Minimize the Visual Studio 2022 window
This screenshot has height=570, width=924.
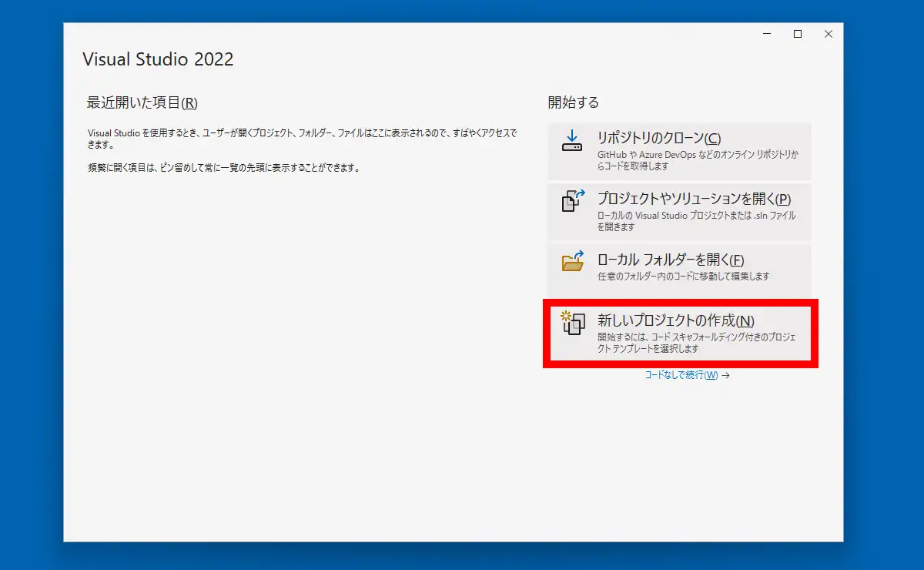click(767, 34)
